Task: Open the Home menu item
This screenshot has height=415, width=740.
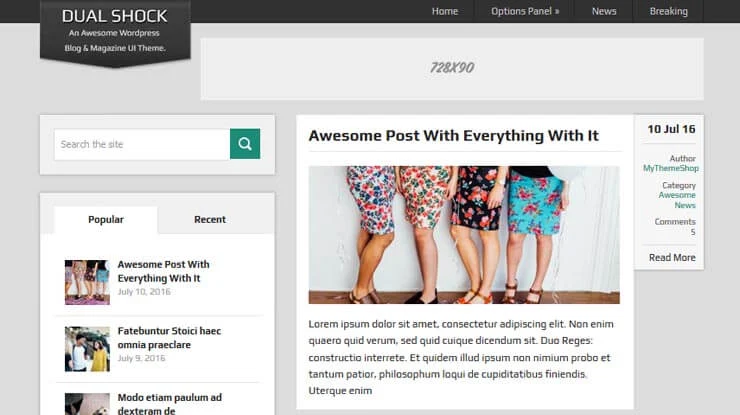Action: pos(445,11)
